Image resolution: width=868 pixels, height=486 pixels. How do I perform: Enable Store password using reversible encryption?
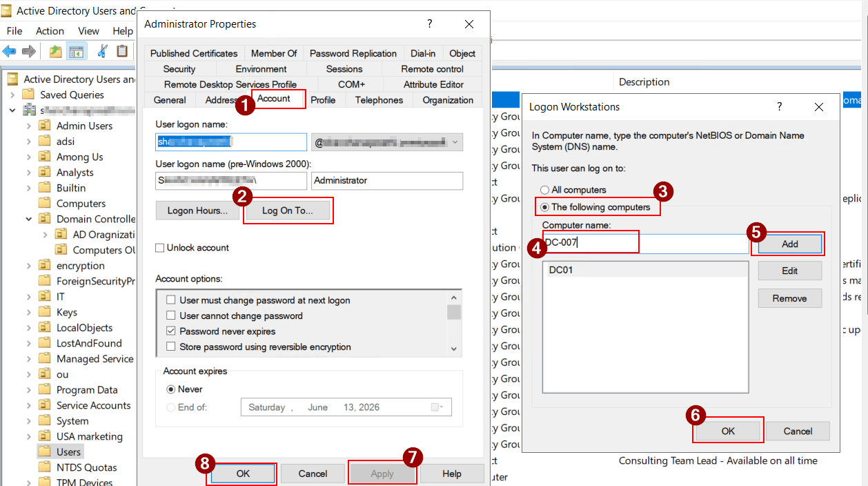[171, 347]
